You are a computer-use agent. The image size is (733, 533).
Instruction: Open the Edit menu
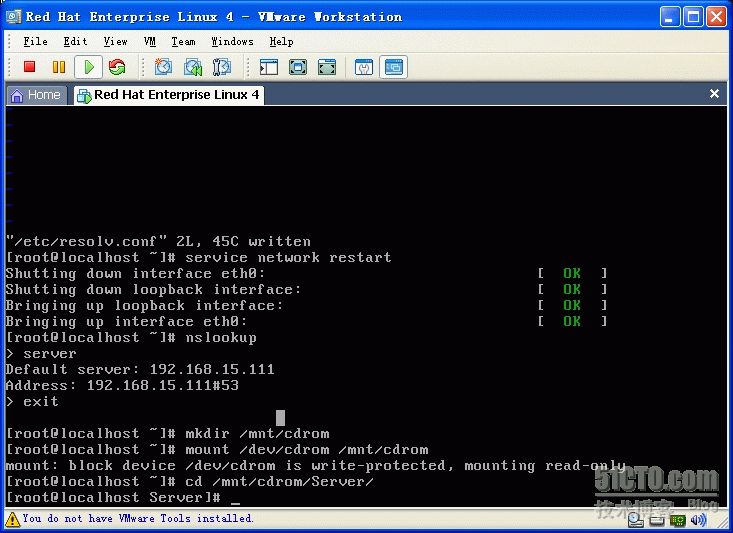[x=75, y=42]
